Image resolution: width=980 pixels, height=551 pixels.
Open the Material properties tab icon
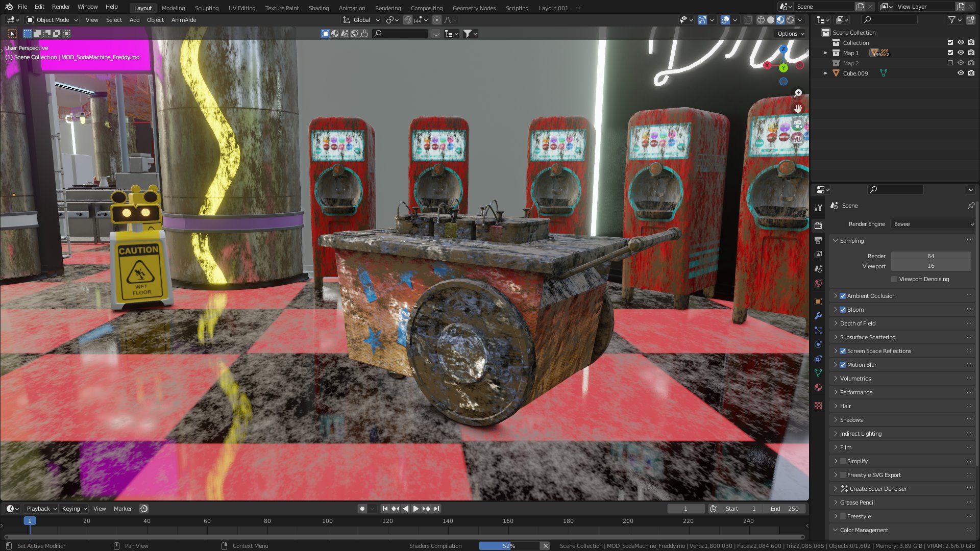click(x=818, y=387)
